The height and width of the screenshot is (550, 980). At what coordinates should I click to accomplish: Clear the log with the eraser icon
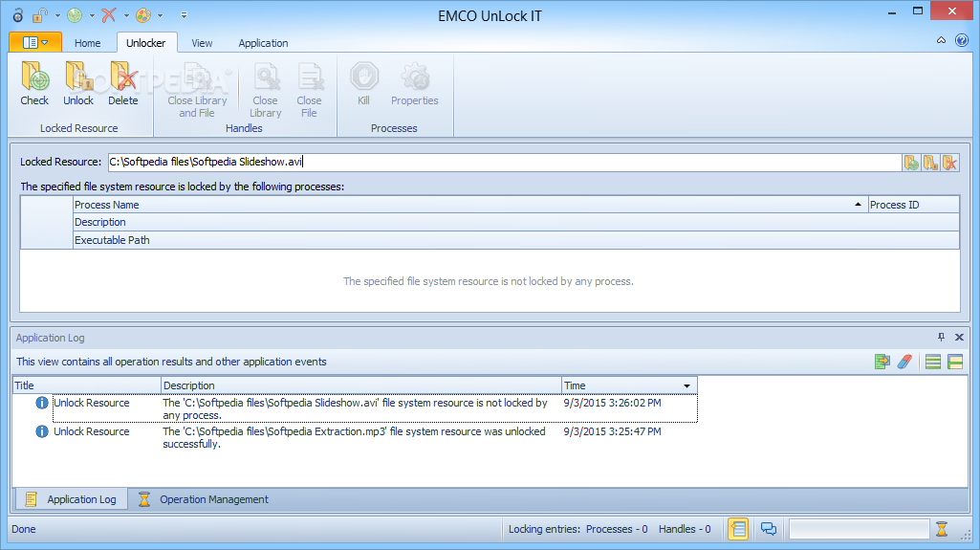[x=904, y=362]
